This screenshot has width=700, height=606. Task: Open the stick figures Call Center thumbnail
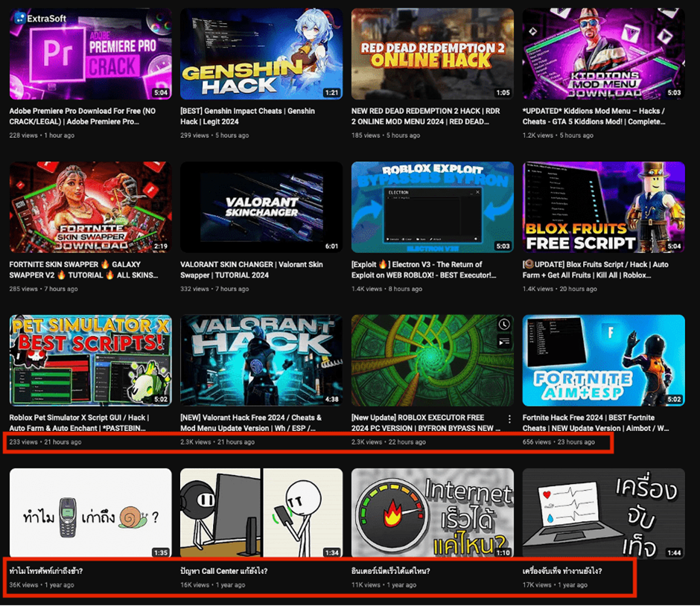261,513
